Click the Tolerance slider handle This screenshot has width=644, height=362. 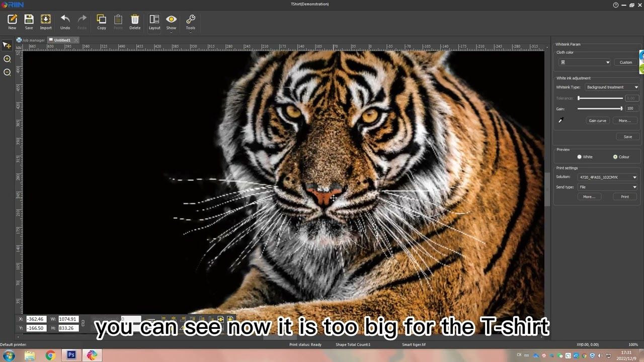579,99
